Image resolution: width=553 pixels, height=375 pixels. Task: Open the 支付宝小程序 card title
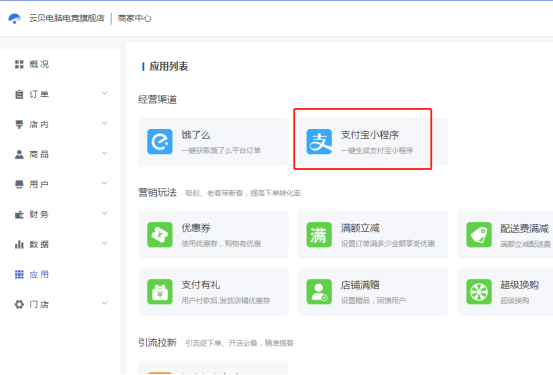[370, 135]
